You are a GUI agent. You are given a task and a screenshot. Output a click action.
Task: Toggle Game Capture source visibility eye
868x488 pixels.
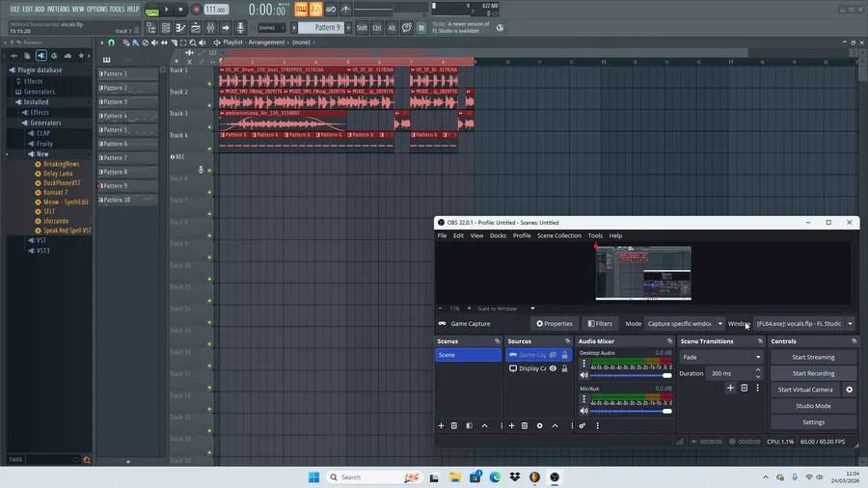pos(553,355)
